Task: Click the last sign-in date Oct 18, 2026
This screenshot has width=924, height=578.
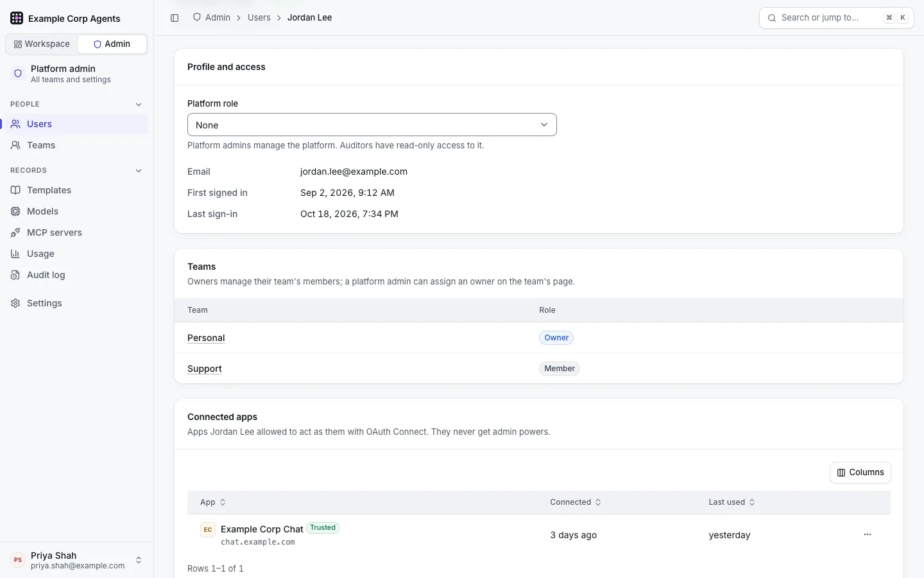Action: [349, 214]
